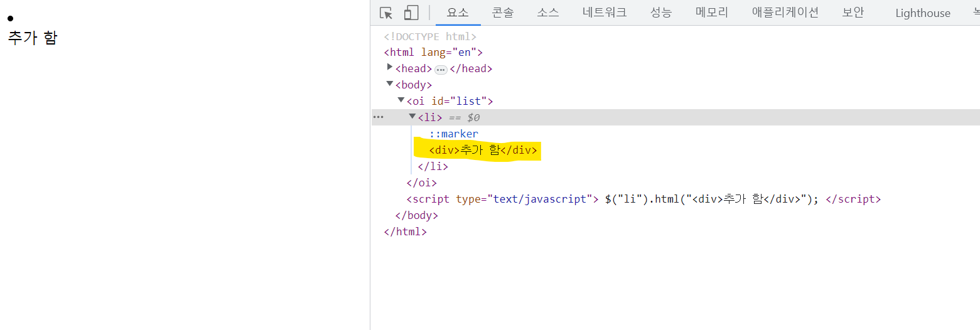Switch to the 애플리케이션 tab
The height and width of the screenshot is (330, 980).
click(x=785, y=13)
